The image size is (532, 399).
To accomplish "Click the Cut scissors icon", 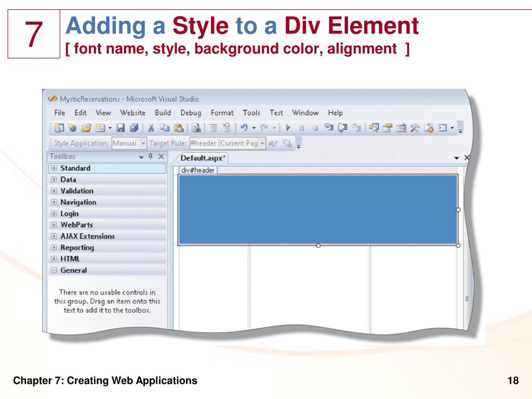I will [x=151, y=128].
